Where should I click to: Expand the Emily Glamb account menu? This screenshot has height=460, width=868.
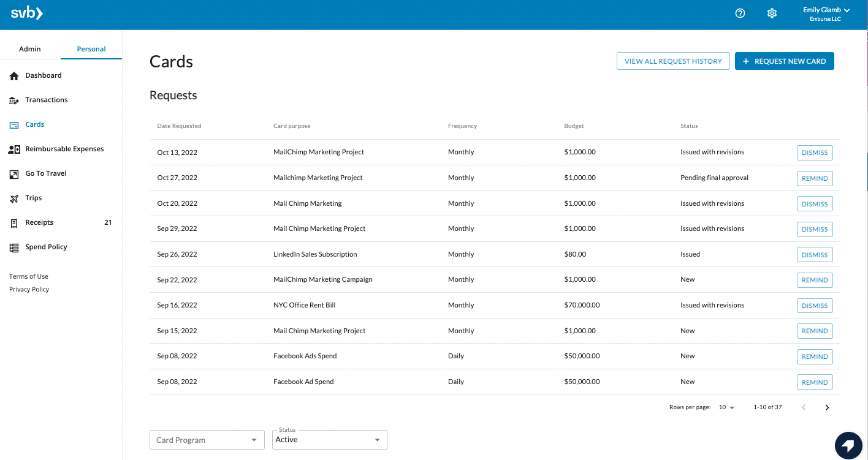click(x=826, y=13)
